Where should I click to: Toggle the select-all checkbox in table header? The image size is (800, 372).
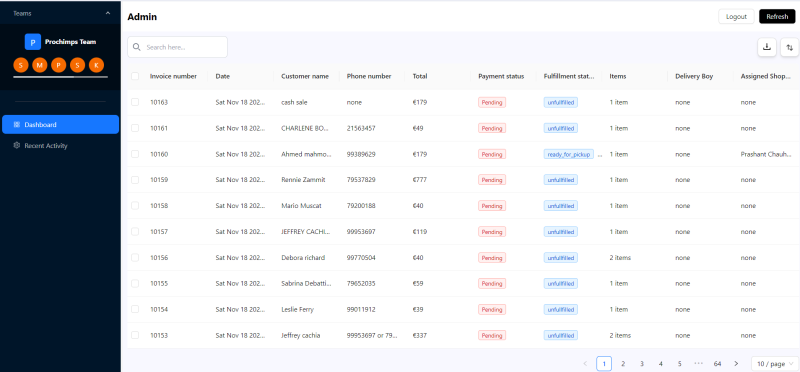(135, 76)
